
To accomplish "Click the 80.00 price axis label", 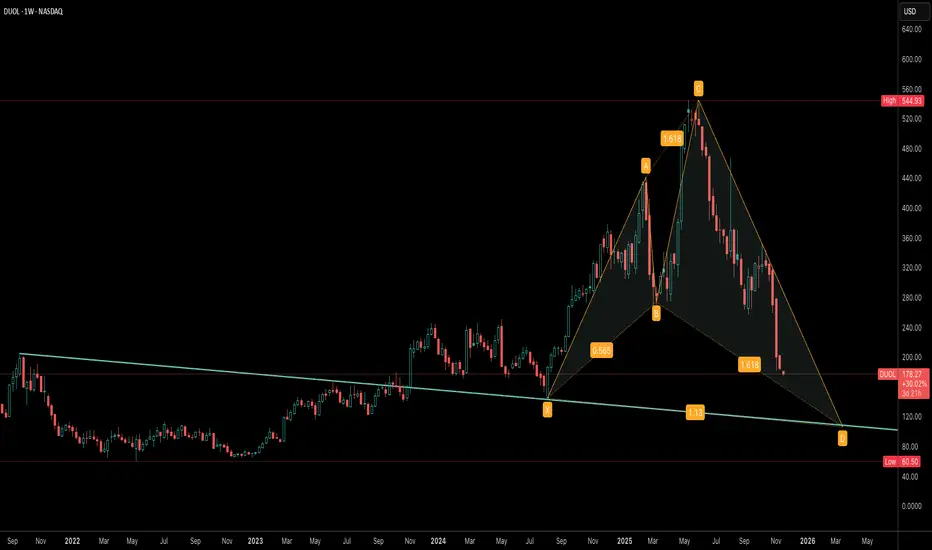I will pos(910,447).
